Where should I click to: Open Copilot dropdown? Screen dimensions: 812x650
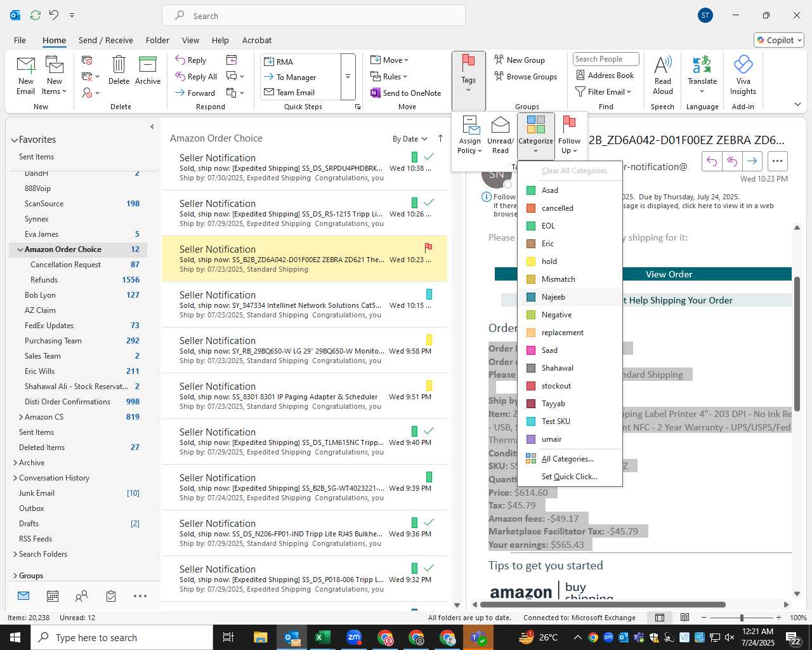click(780, 40)
